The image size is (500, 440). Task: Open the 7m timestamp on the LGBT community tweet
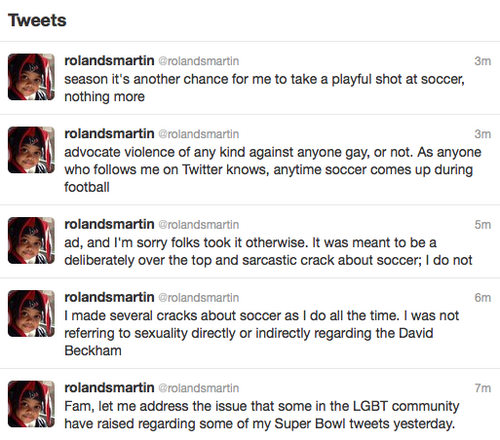click(483, 388)
